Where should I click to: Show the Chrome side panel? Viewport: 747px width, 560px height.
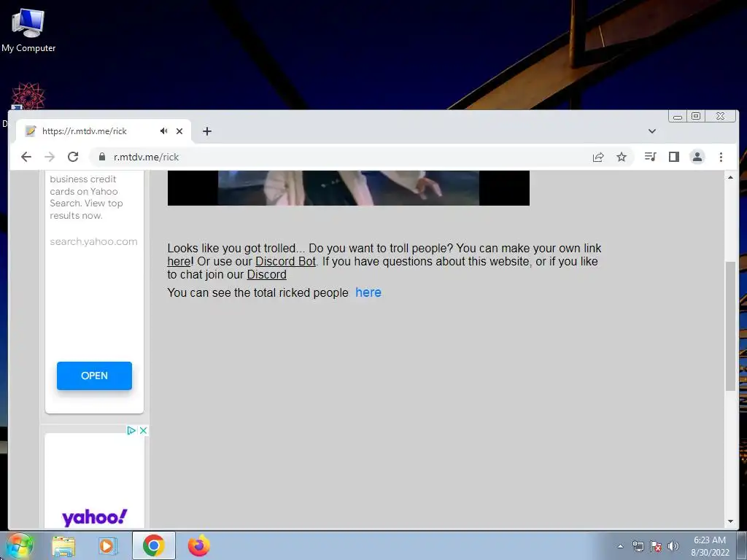pyautogui.click(x=673, y=157)
